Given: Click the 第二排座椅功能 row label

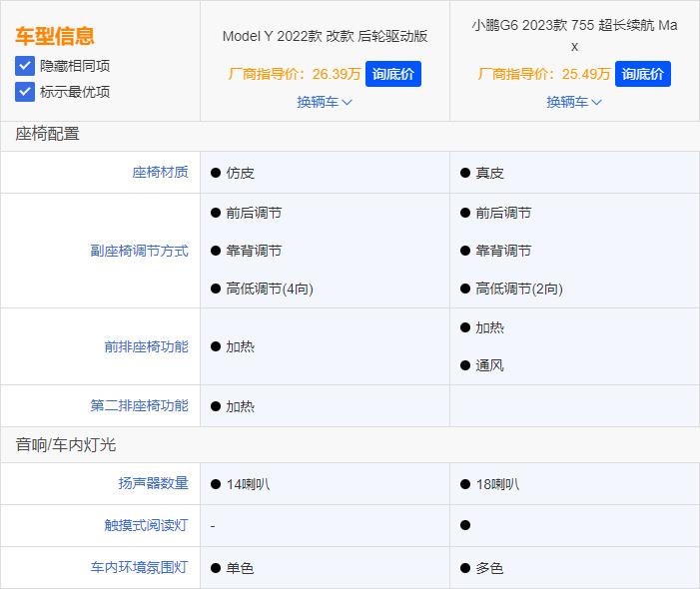Looking at the screenshot, I should pyautogui.click(x=139, y=405).
